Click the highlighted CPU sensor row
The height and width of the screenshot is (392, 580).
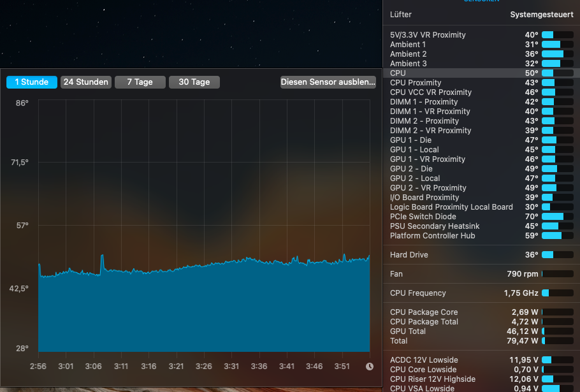click(482, 73)
